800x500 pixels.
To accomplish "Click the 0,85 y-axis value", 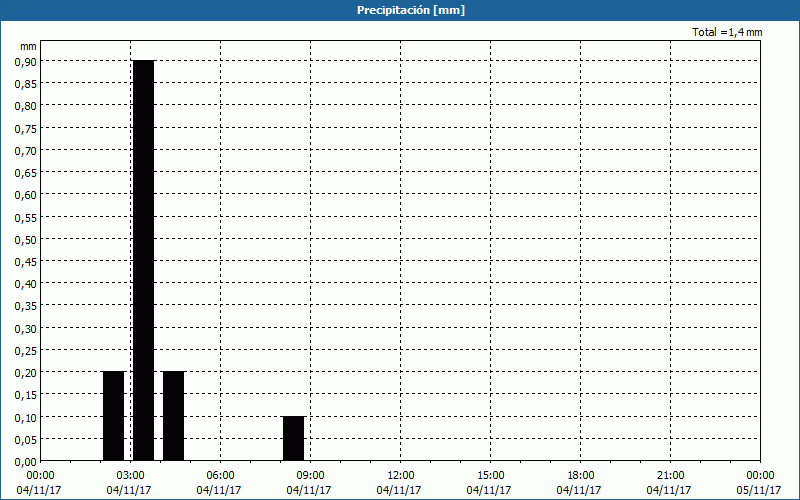I will [26, 83].
